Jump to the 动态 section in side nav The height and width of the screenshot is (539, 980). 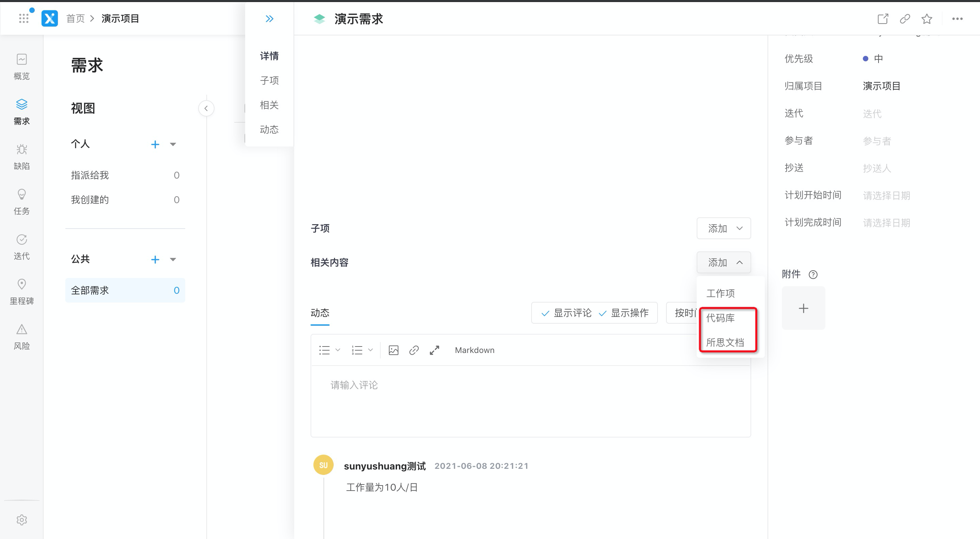click(x=269, y=129)
